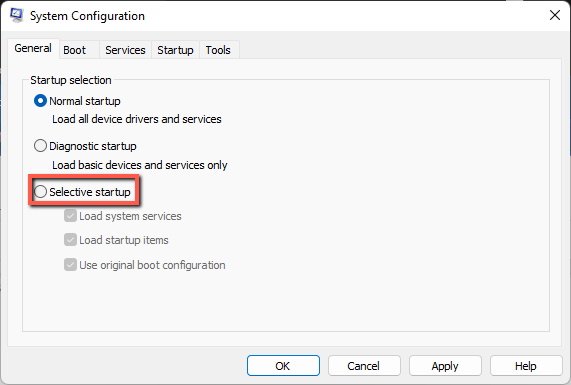
Task: Apply the current settings
Action: (x=445, y=366)
